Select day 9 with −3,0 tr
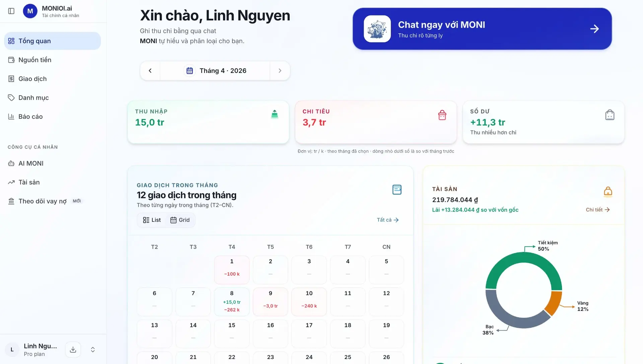The image size is (643, 364). [271, 302]
